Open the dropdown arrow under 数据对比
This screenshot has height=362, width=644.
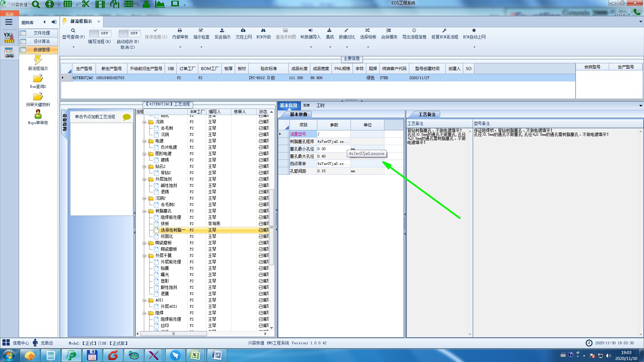(x=347, y=47)
